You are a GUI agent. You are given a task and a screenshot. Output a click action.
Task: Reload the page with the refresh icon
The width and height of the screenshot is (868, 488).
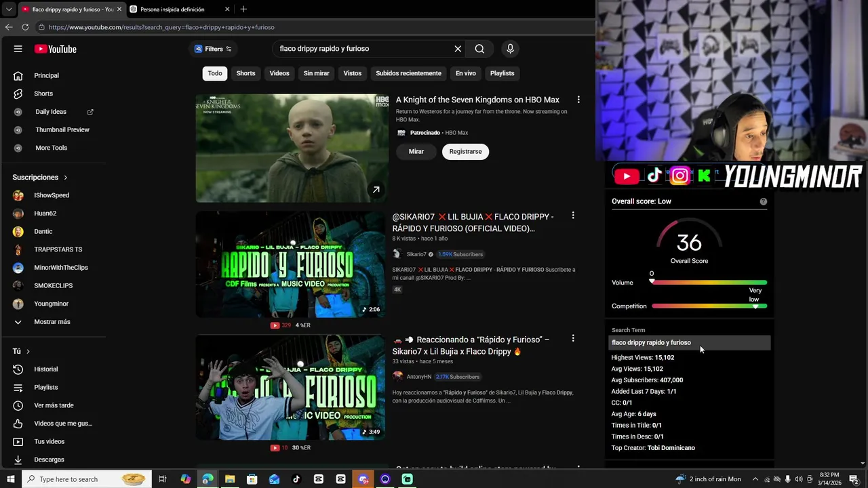pos(25,27)
